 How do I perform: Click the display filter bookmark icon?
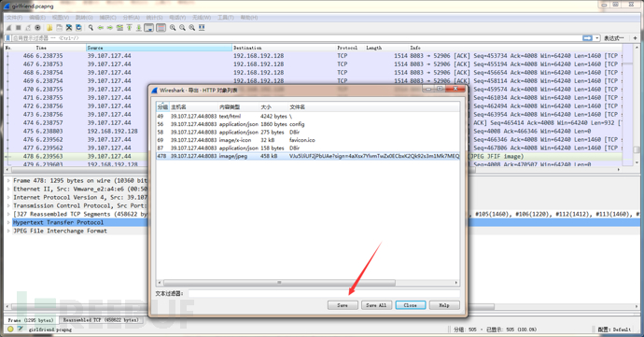7,38
